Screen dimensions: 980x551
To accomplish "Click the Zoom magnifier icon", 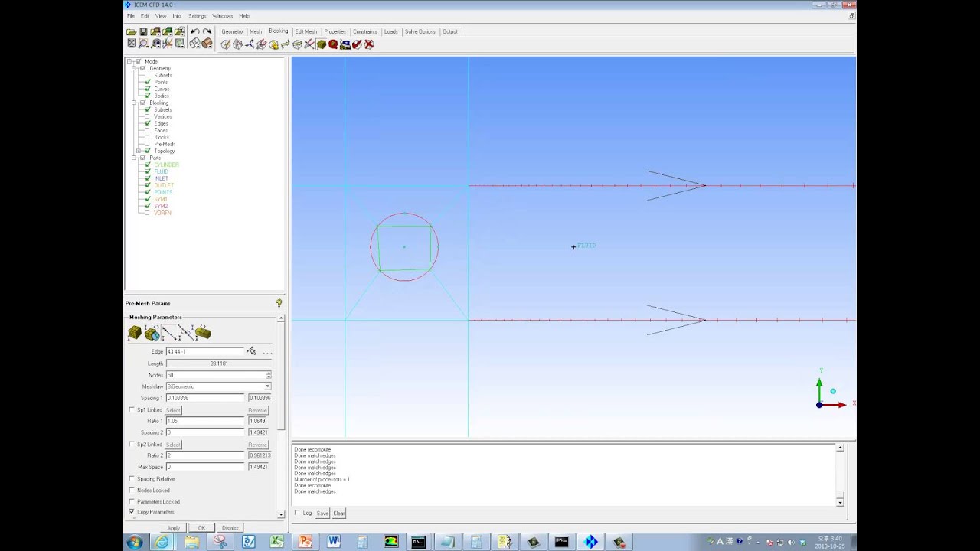I will coord(143,44).
